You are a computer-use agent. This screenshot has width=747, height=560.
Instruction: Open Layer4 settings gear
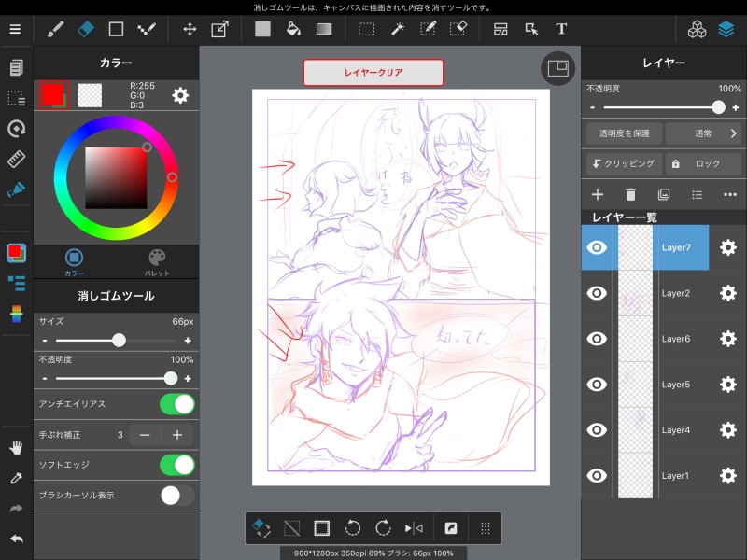tap(728, 430)
